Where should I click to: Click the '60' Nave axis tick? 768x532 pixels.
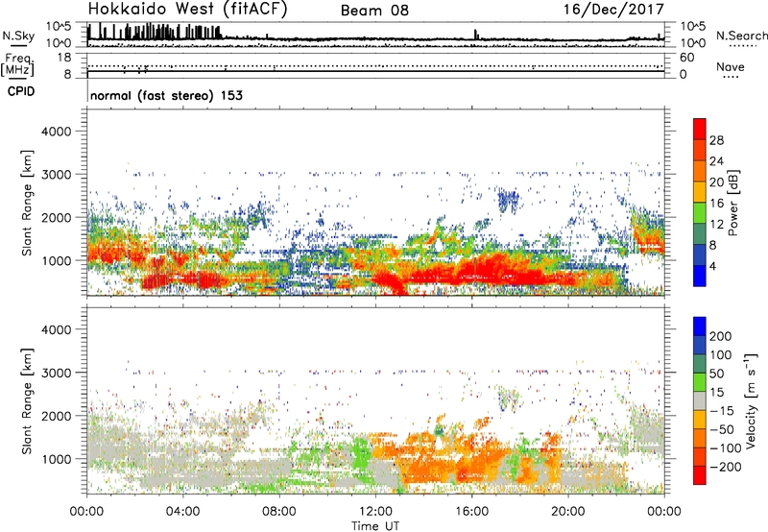tap(686, 58)
